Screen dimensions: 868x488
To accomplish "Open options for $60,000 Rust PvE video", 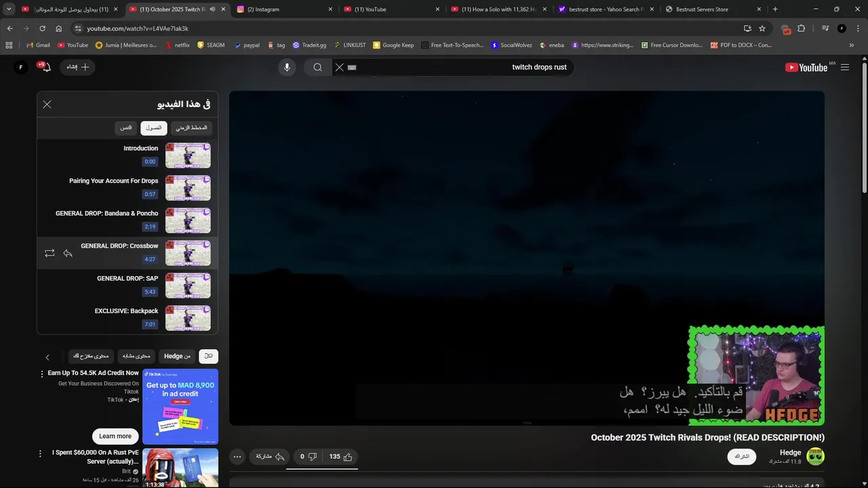I will tap(42, 453).
